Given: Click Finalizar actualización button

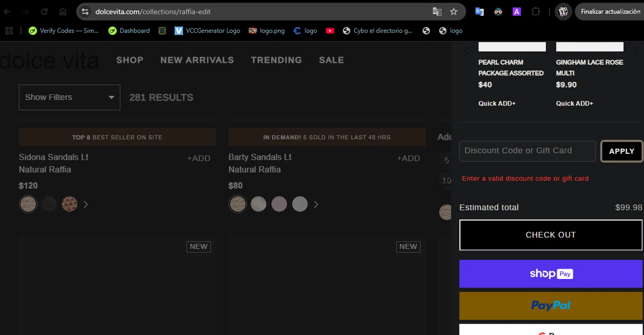Looking at the screenshot, I should [610, 12].
